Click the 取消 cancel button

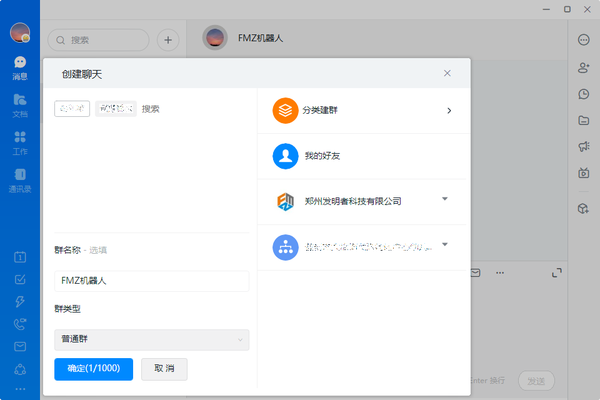pyautogui.click(x=164, y=369)
